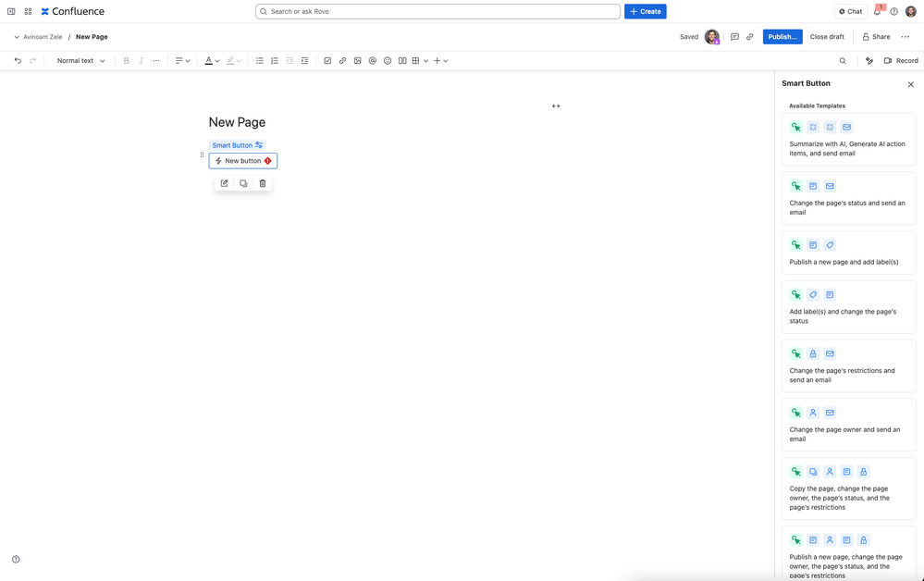Open inline comments panel
Screen dimensions: 924x581
tap(734, 36)
